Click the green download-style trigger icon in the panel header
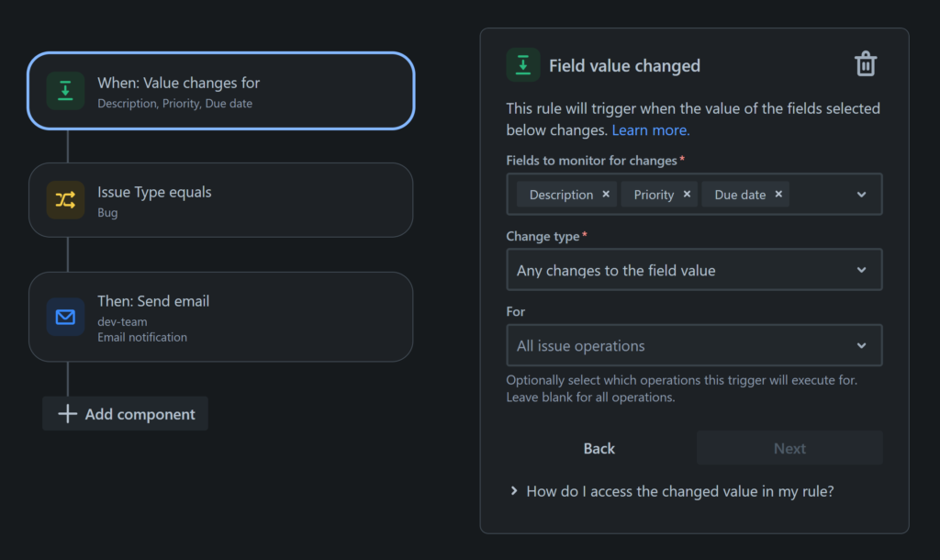 click(x=522, y=64)
